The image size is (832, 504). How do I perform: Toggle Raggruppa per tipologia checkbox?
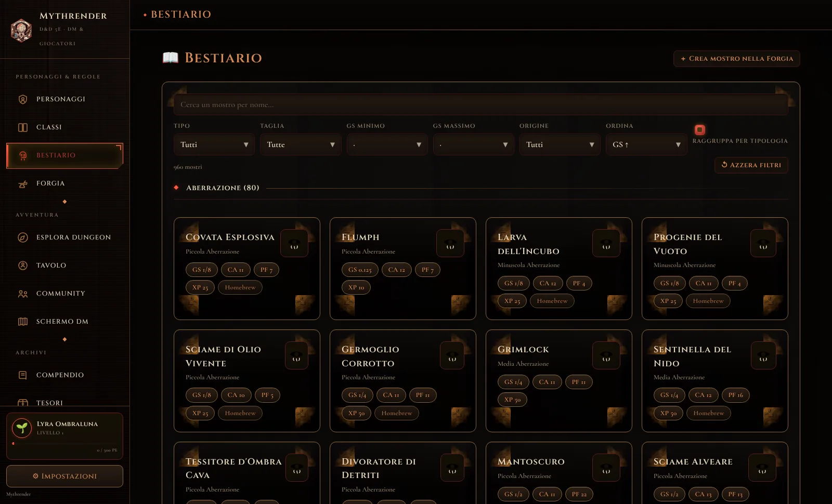click(x=700, y=130)
